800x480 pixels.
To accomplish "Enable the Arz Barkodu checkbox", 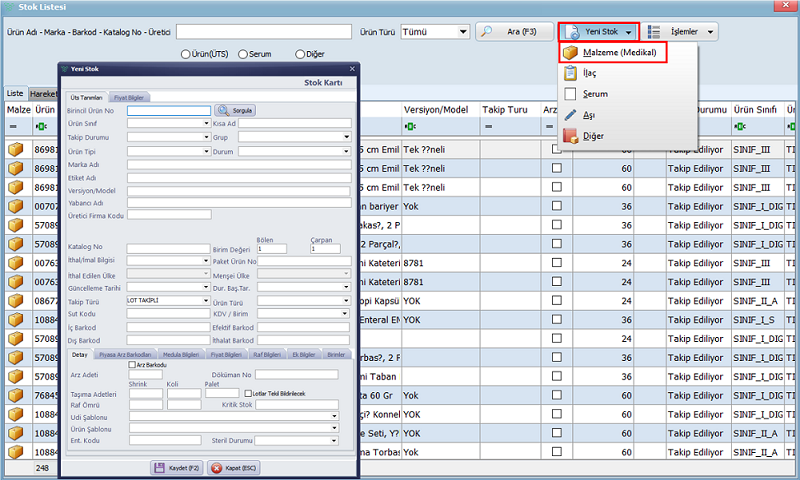I will click(133, 365).
